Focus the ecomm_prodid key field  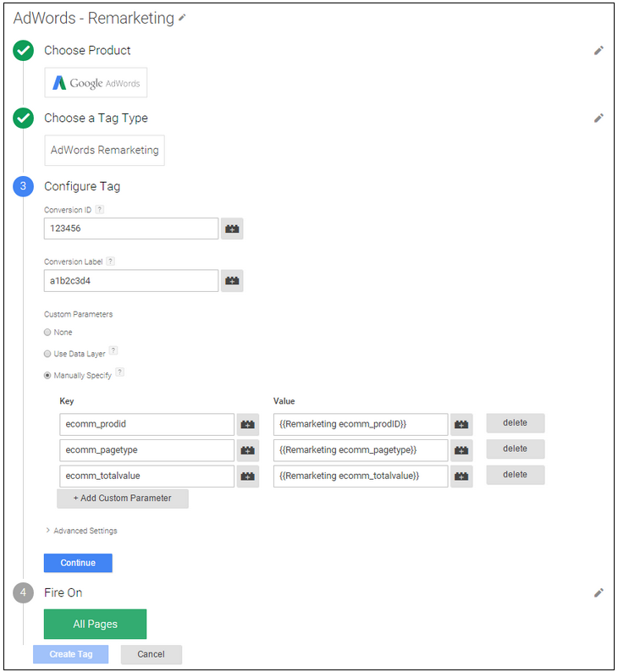tap(147, 424)
